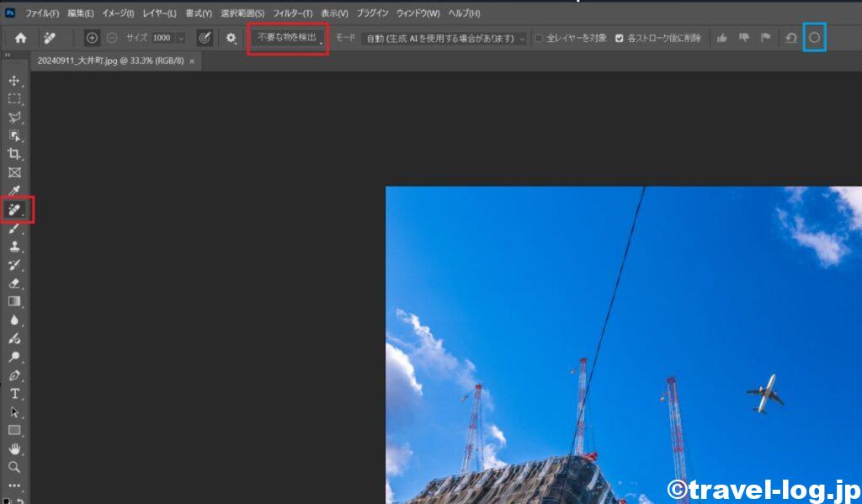
Task: Expand the brush size dropdown arrow
Action: (180, 38)
